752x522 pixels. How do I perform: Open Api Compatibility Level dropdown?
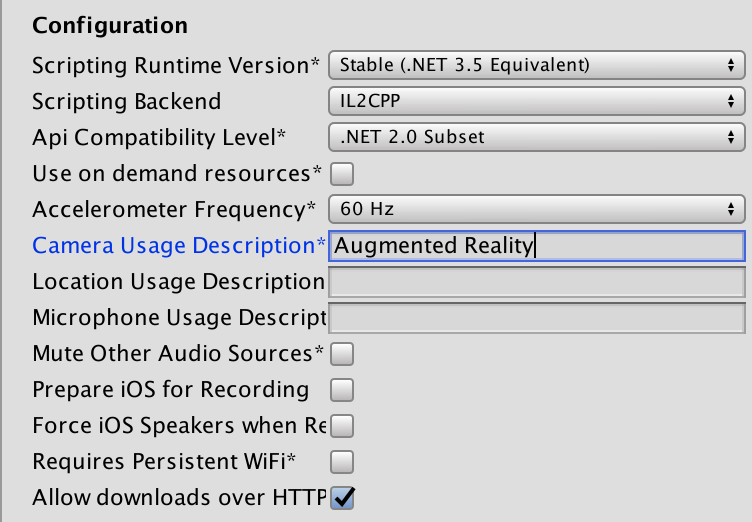536,137
